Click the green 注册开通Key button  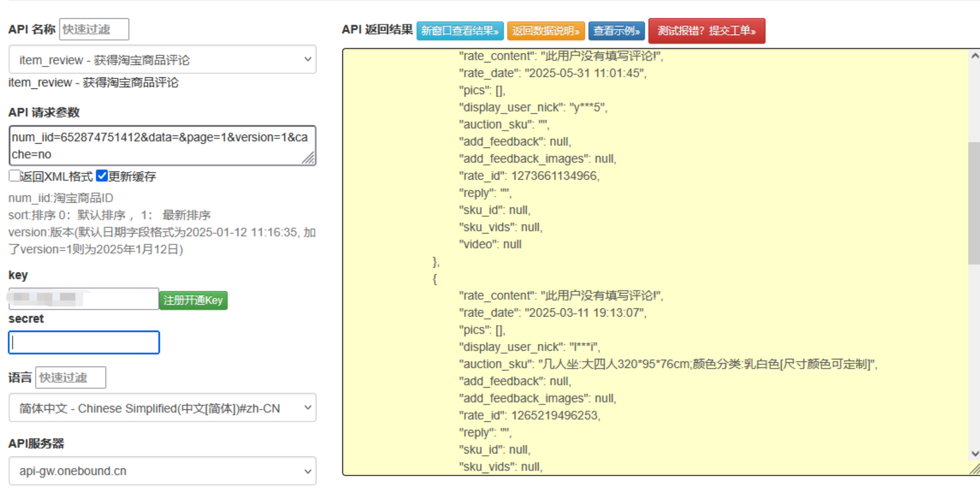click(194, 300)
